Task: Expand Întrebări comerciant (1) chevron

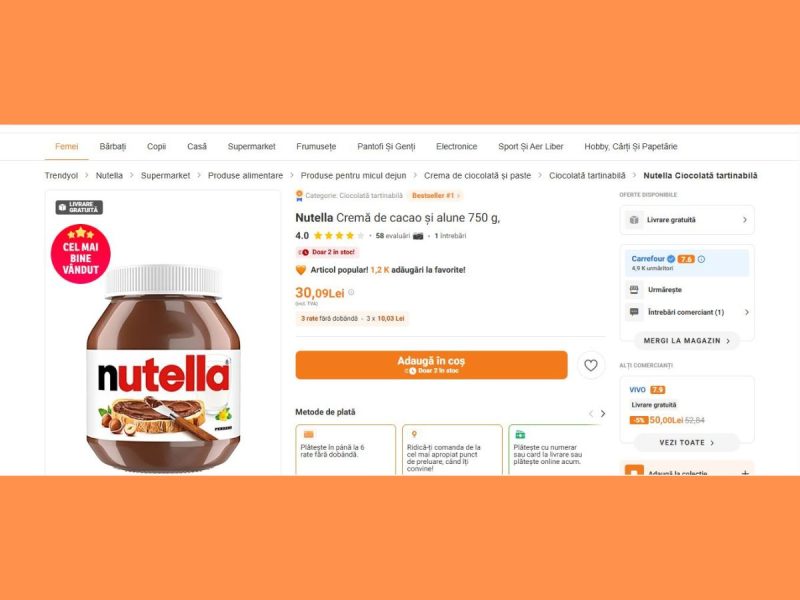Action: click(746, 312)
